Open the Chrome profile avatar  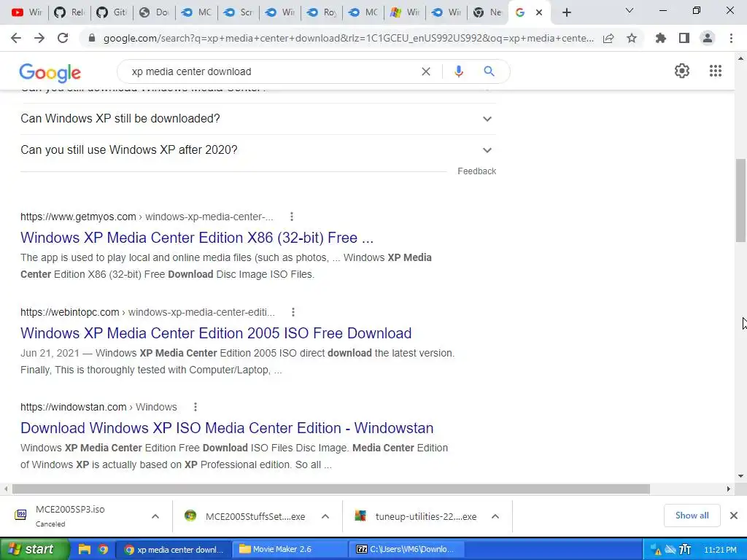point(708,38)
